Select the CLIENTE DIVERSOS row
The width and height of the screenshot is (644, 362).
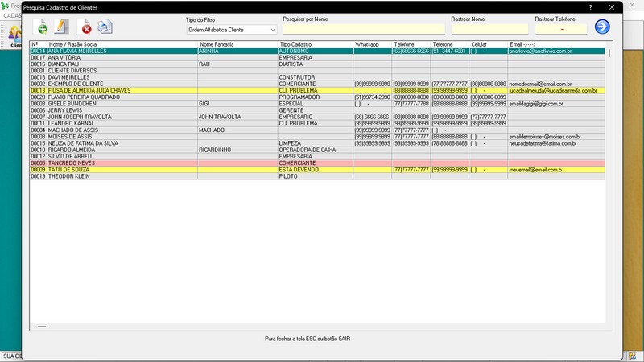click(317, 71)
